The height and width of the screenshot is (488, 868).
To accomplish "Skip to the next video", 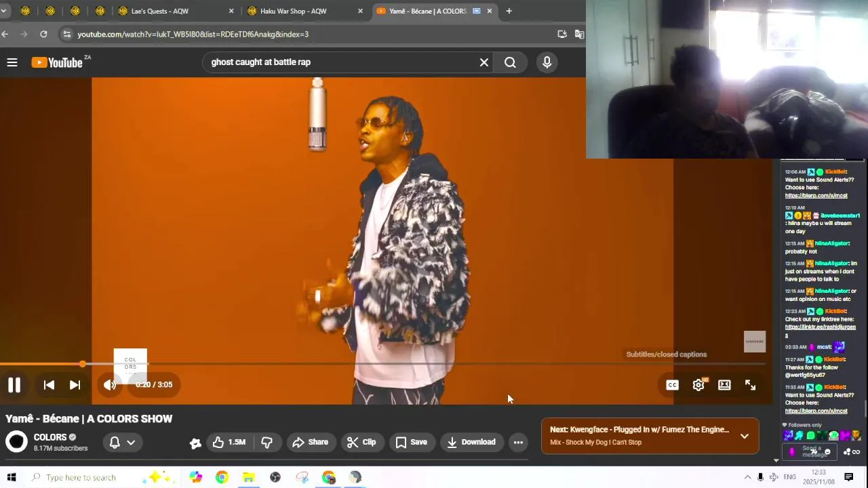I will click(75, 385).
